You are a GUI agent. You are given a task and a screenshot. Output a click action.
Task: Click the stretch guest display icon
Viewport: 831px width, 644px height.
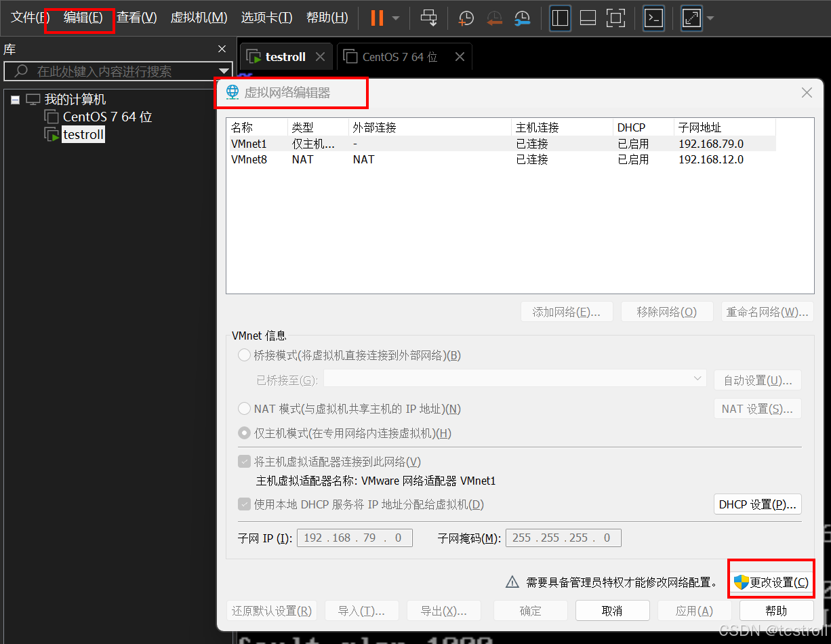pyautogui.click(x=691, y=18)
